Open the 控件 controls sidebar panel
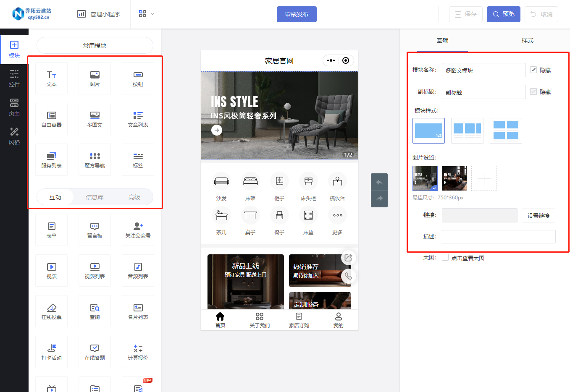This screenshot has width=570, height=392. pos(14,78)
